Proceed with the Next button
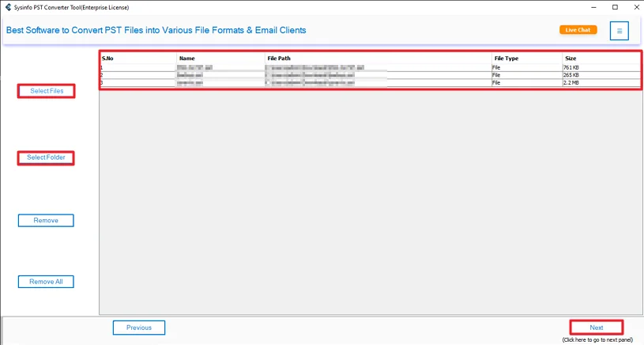 click(x=597, y=328)
